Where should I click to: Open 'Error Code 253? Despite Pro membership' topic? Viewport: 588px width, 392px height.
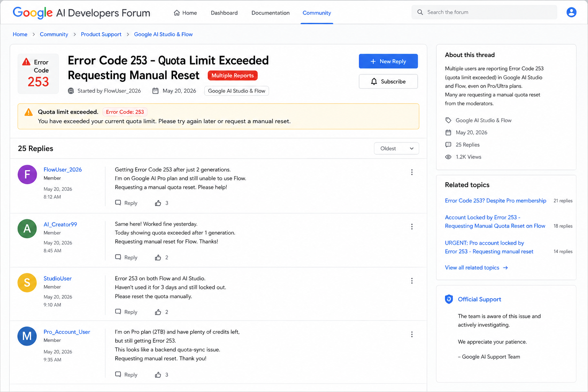495,201
